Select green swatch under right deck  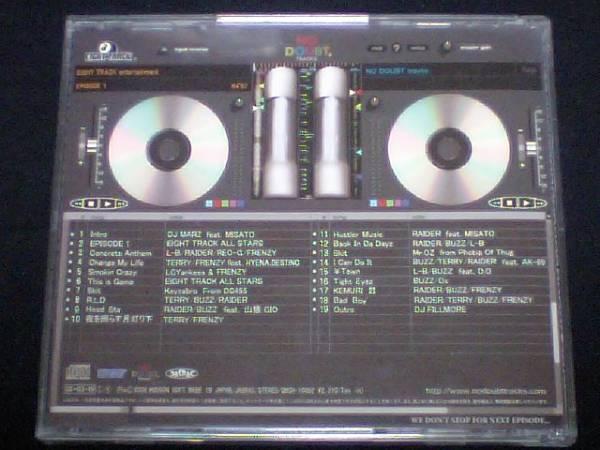tap(390, 203)
